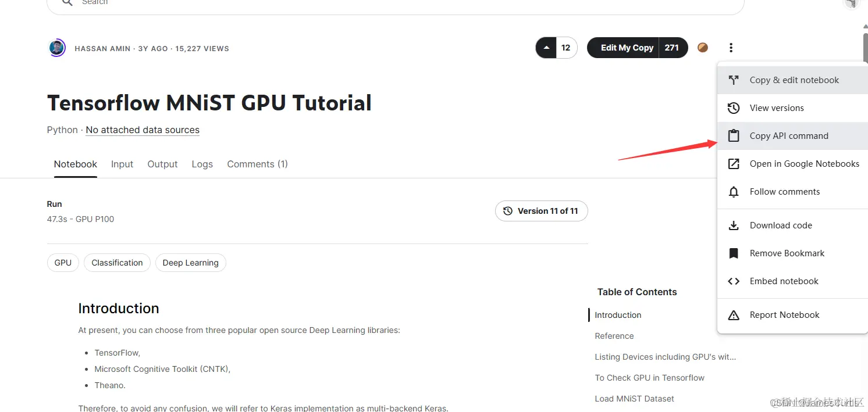Switch to the Input tab
The height and width of the screenshot is (412, 868).
(x=122, y=164)
